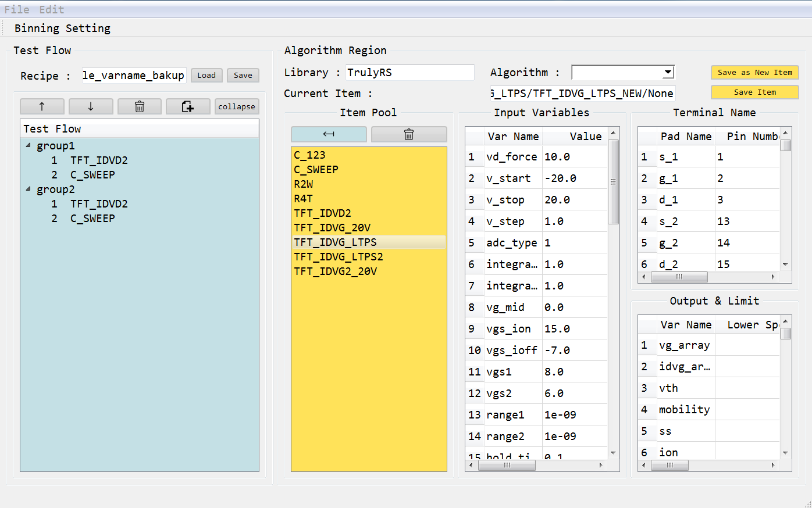Click the range1 value 1e-09
Screen dimensions: 812x508
click(575, 415)
